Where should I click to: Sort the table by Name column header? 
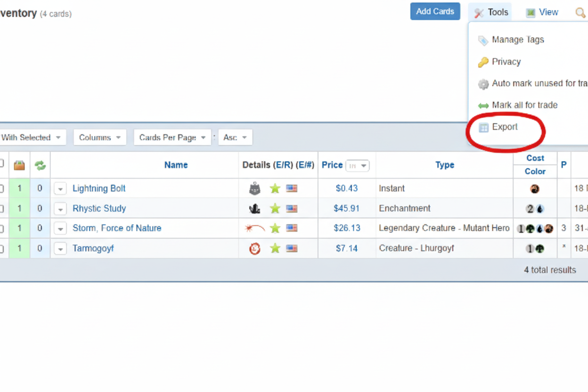[x=176, y=165]
